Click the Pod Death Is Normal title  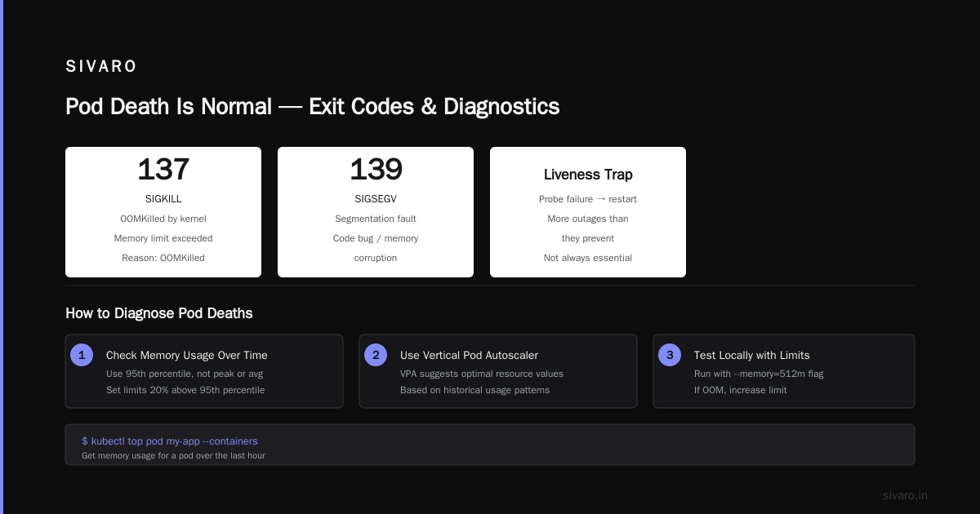pos(313,107)
